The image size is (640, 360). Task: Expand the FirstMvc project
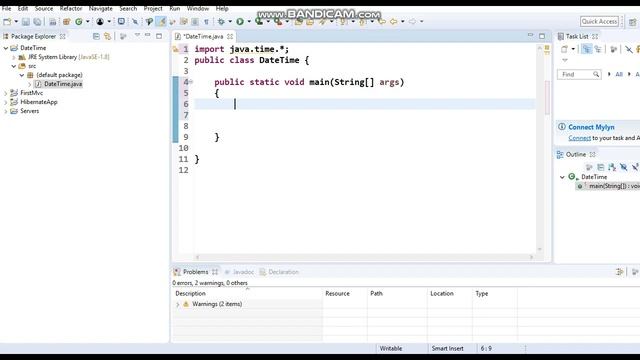pos(6,93)
